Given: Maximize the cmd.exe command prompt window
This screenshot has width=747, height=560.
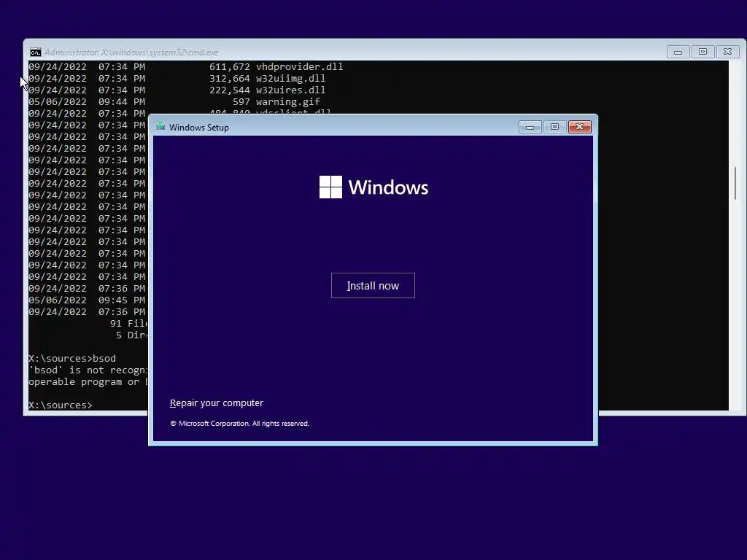Looking at the screenshot, I should 703,52.
